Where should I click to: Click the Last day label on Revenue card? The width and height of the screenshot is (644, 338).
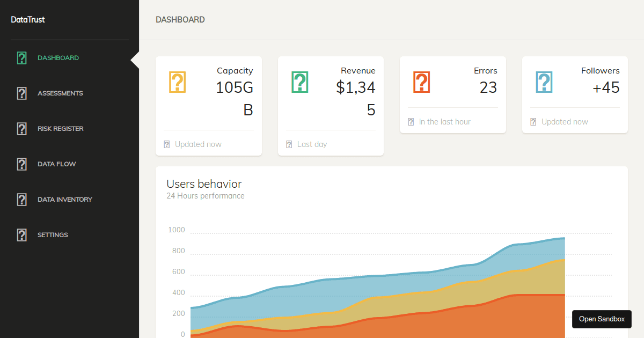pyautogui.click(x=312, y=144)
